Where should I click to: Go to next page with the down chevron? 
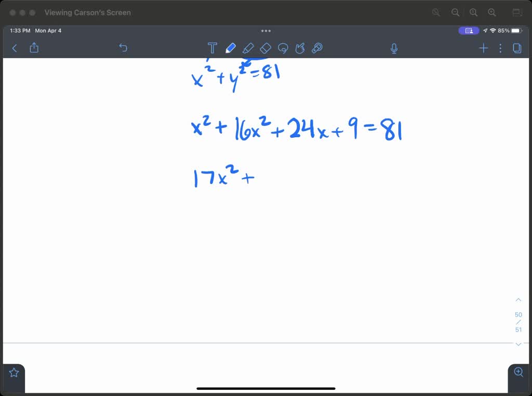tap(518, 344)
